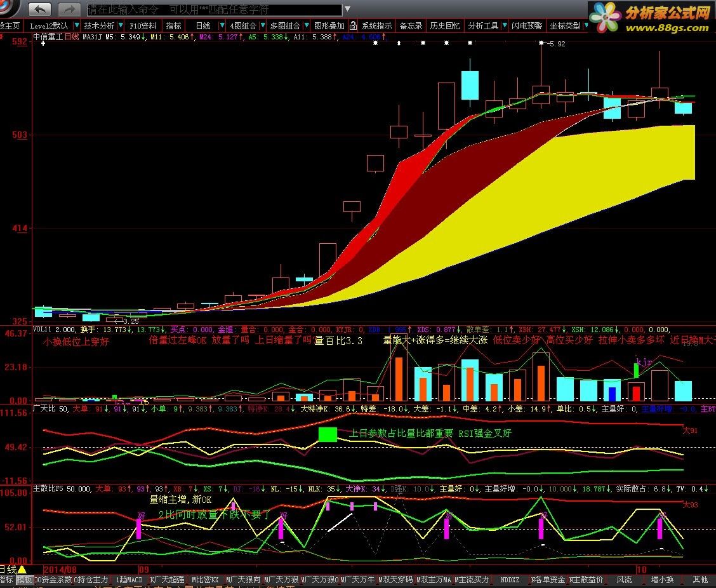Open the 多图组合 layout
Screen dimensions: 716x588
coord(285,26)
